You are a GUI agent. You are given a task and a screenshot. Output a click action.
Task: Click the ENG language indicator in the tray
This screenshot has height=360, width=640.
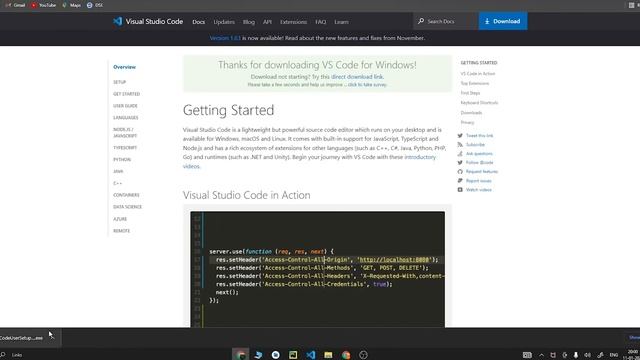[613, 355]
